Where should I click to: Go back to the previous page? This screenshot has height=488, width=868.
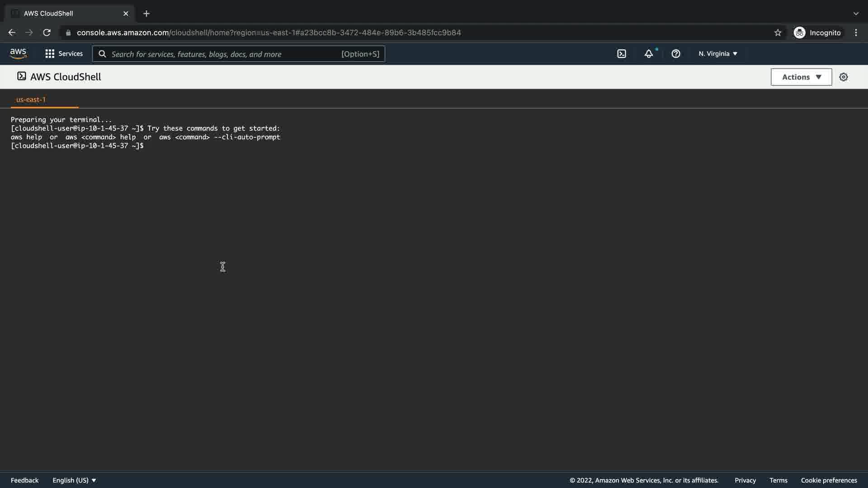click(12, 33)
